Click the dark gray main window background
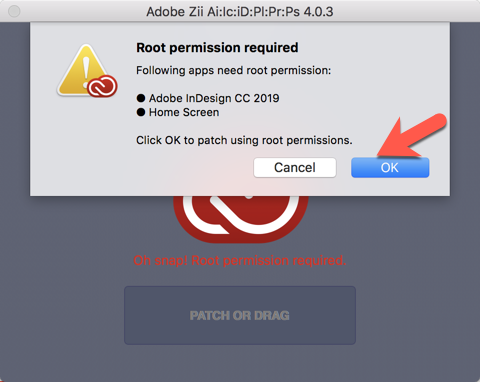The image size is (480, 382). (x=67, y=283)
